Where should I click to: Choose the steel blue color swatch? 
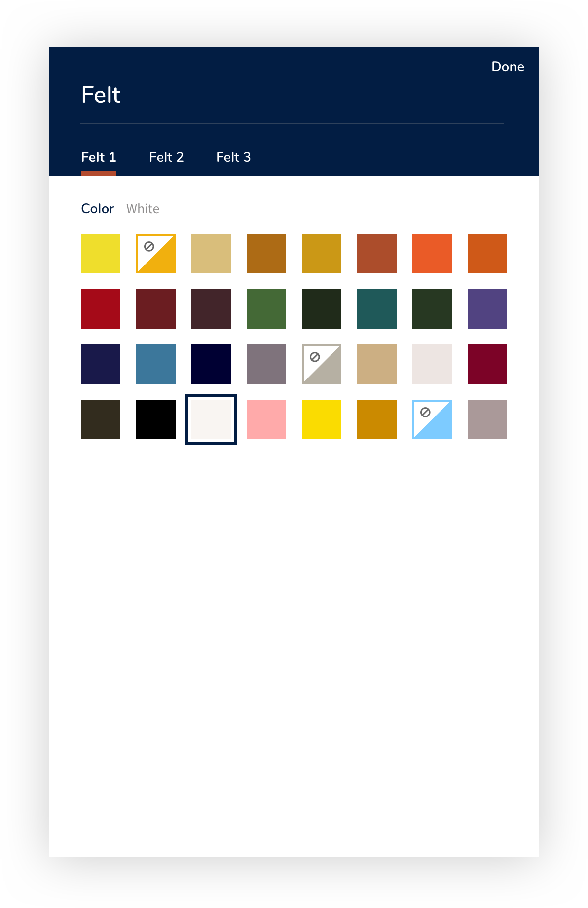tap(156, 364)
